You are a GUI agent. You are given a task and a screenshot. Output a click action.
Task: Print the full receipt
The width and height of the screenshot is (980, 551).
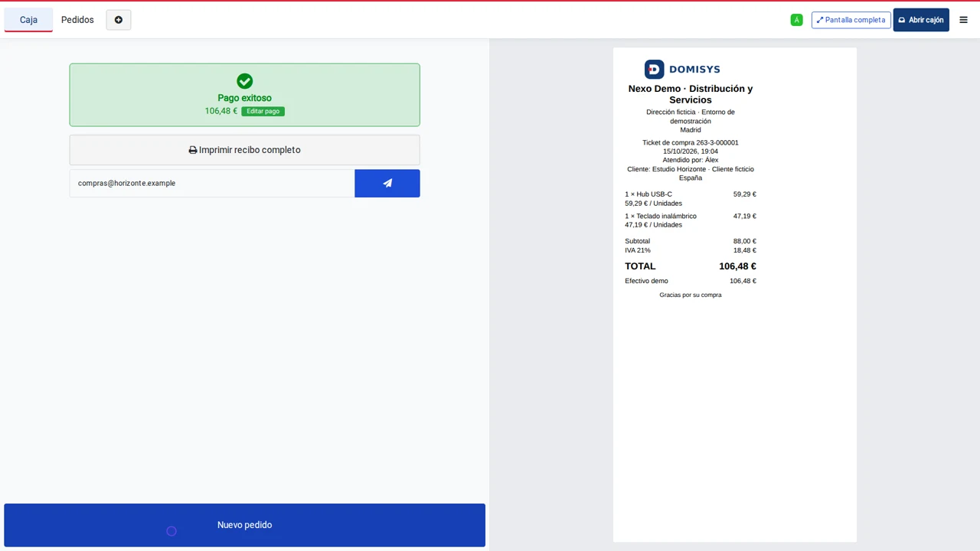(244, 150)
